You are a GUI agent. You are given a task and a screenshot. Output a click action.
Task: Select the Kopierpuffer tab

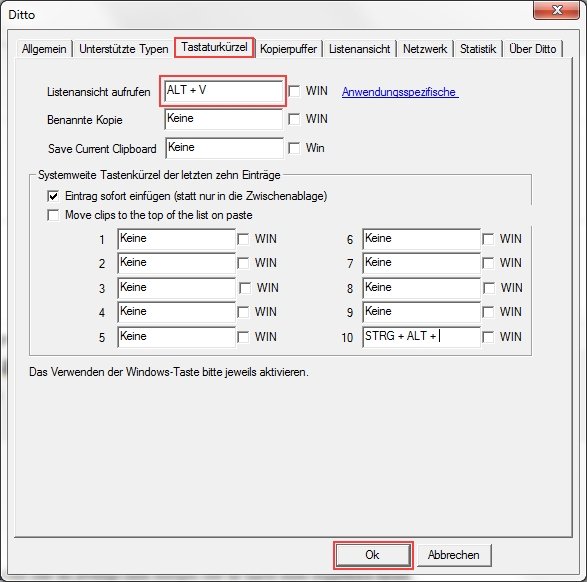click(x=288, y=49)
